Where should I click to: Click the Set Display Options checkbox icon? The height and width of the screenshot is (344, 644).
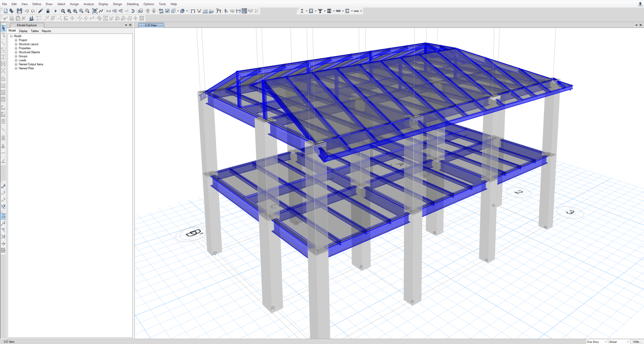pos(167,11)
